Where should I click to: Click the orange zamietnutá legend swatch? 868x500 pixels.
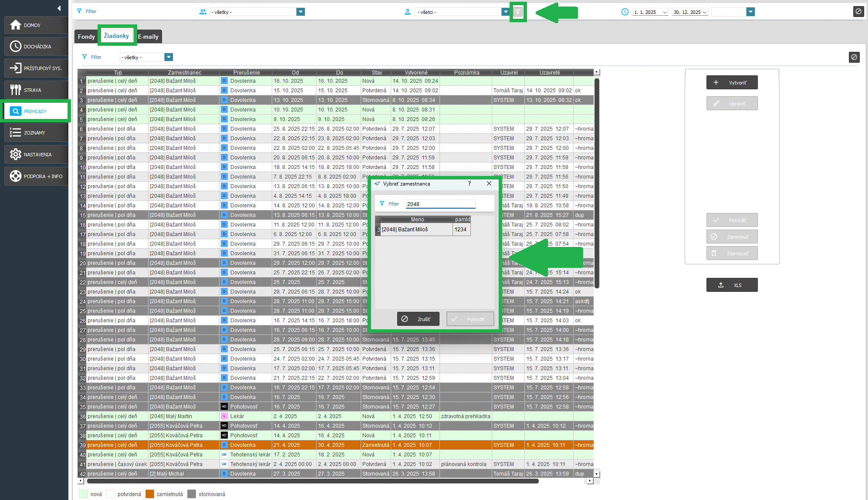[x=150, y=494]
